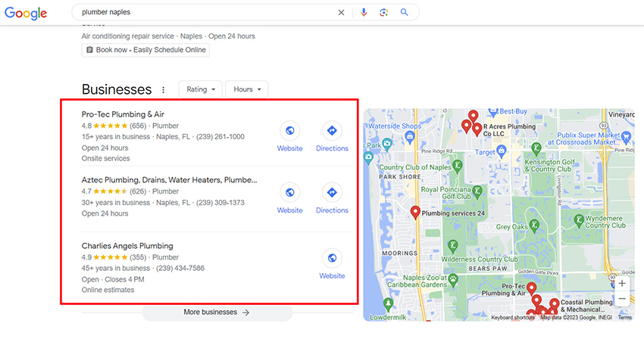The image size is (644, 339).
Task: Click the Wilderness Country Club marker
Action: [x=452, y=246]
